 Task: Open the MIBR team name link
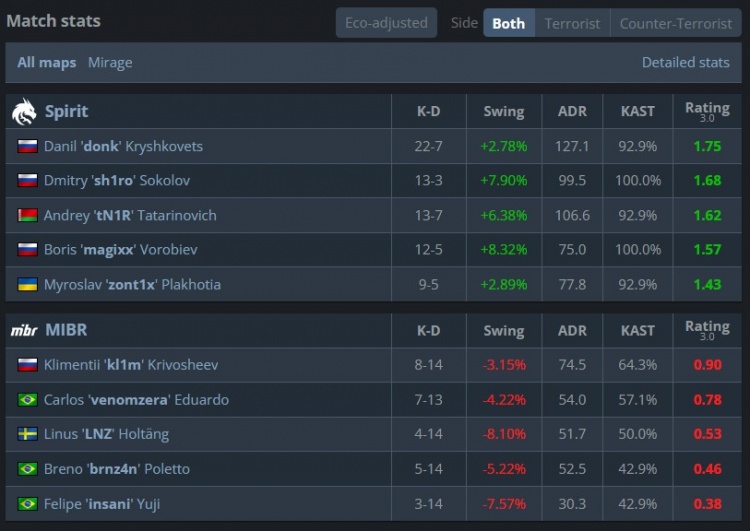tap(66, 330)
